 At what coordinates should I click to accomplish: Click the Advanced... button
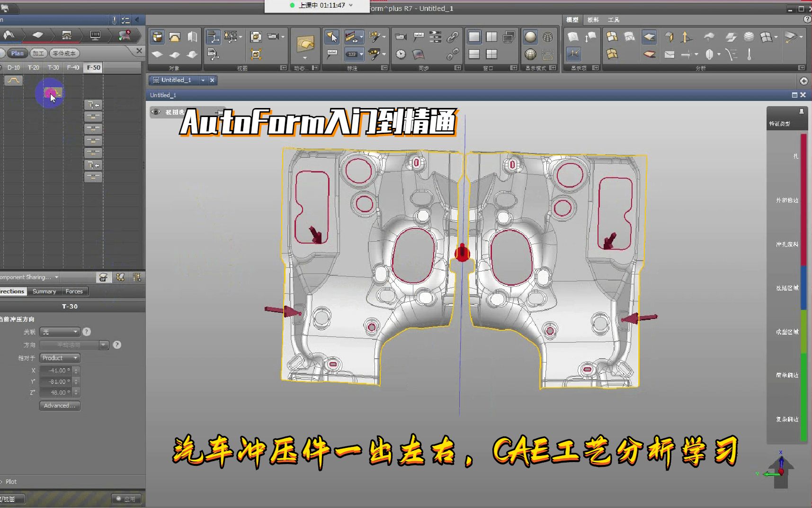(60, 406)
